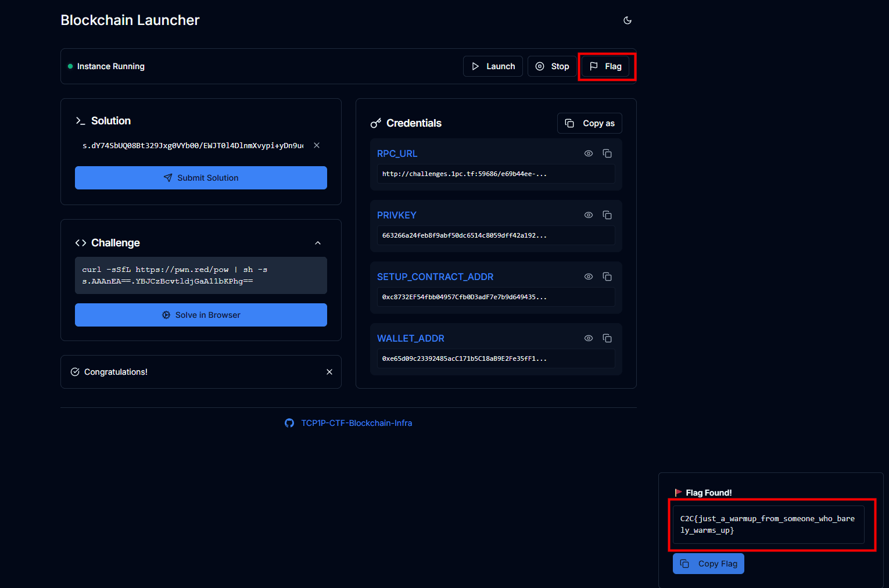Click Solve in Browser
Viewport: 889px width, 588px height.
pos(201,315)
